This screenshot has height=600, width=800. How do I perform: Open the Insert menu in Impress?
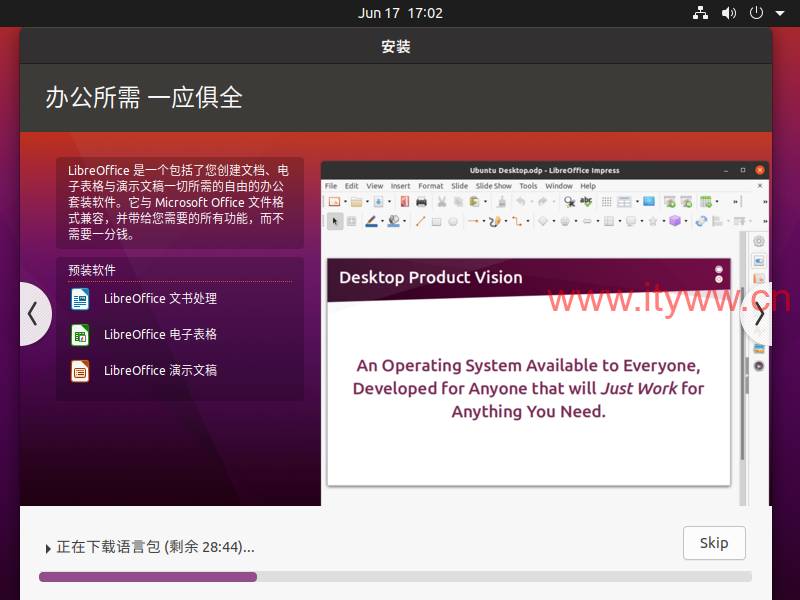[x=401, y=186]
